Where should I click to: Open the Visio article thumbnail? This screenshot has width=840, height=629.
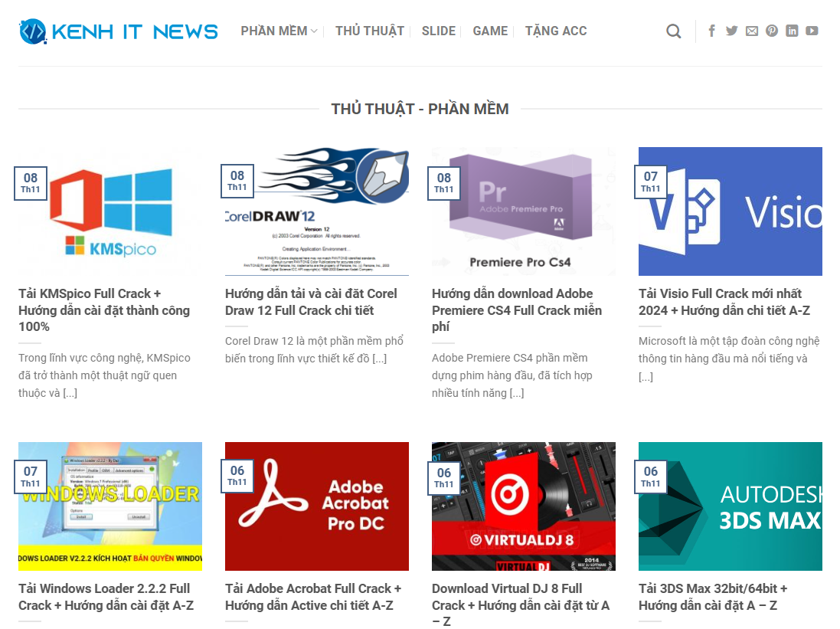pyautogui.click(x=731, y=211)
